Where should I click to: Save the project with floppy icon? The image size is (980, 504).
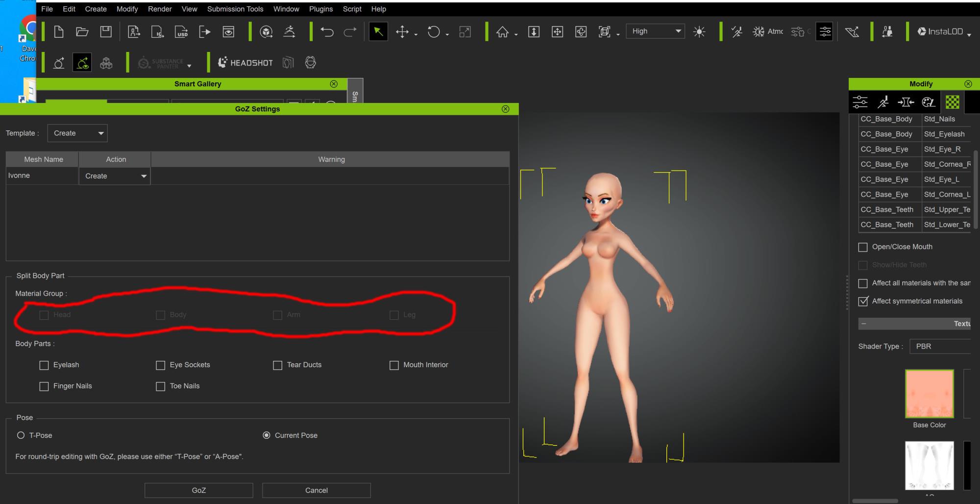[106, 32]
